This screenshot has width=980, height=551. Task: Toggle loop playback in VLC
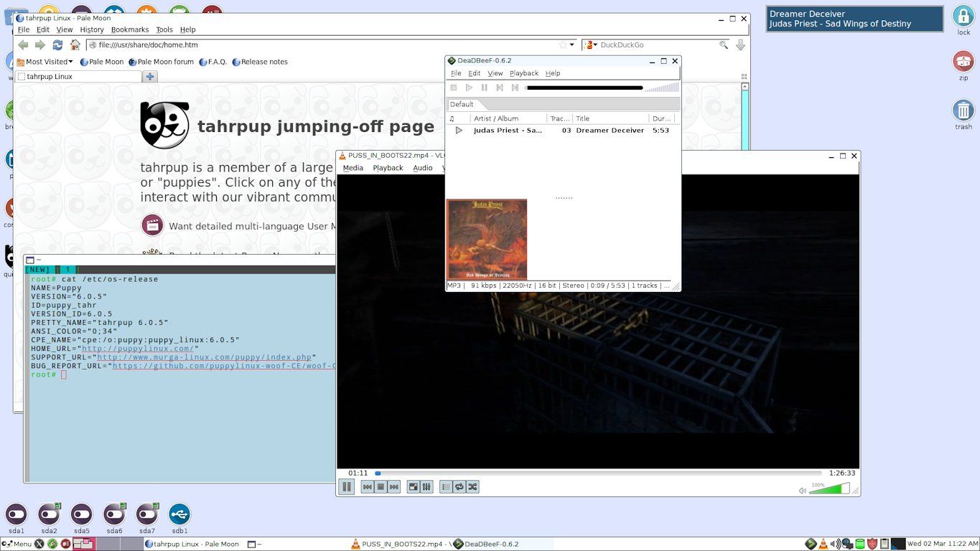click(x=459, y=486)
